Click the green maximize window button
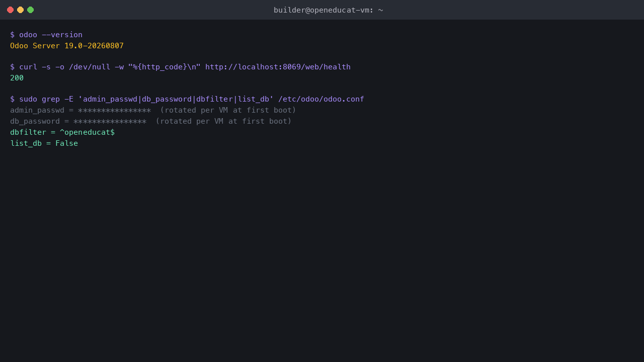Image resolution: width=644 pixels, height=362 pixels. pyautogui.click(x=30, y=10)
